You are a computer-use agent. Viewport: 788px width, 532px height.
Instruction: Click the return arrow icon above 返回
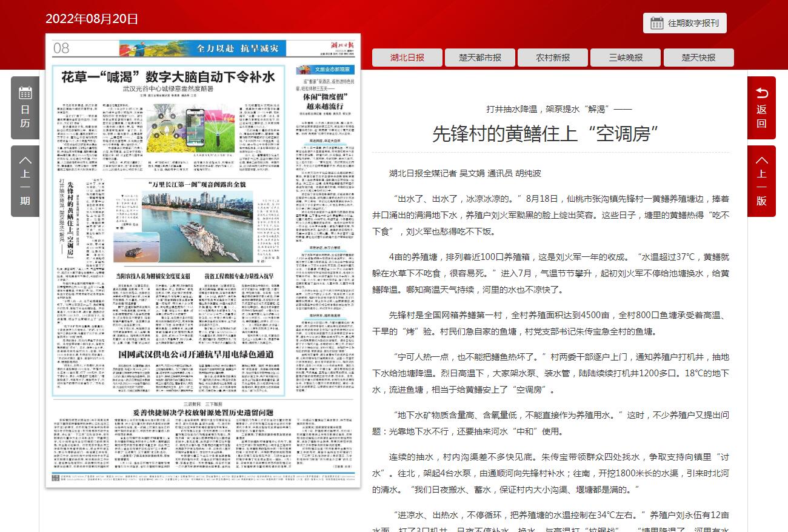(x=762, y=93)
